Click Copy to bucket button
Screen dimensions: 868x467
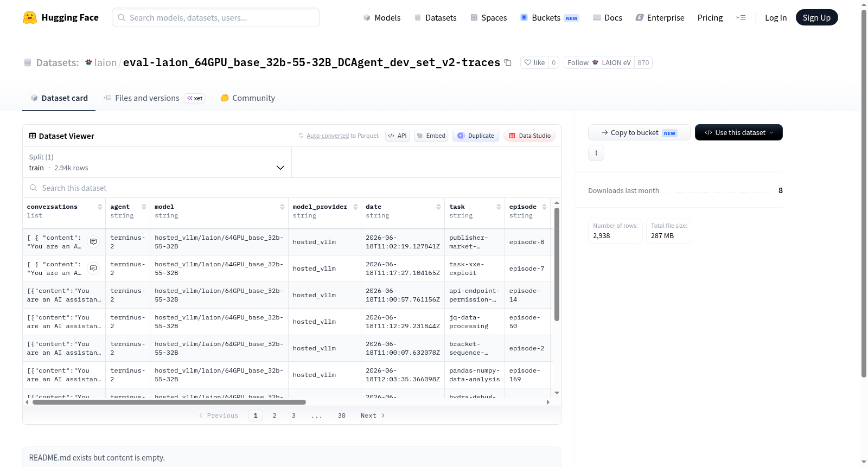coord(639,132)
